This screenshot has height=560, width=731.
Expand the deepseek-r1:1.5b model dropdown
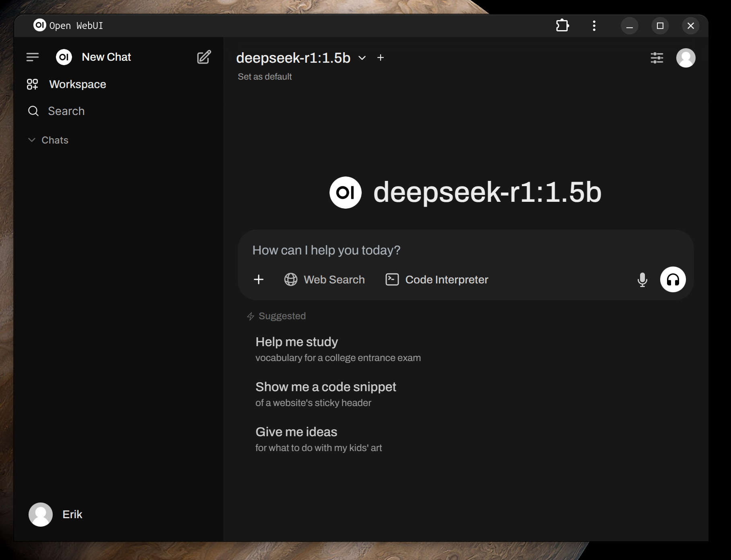(x=362, y=58)
